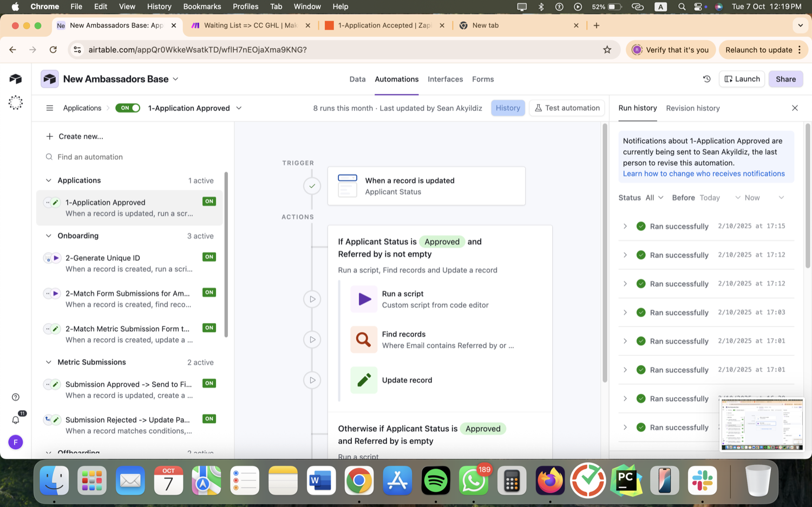Image resolution: width=812 pixels, height=507 pixels.
Task: Click the trigger checkmark circle
Action: coord(312,186)
